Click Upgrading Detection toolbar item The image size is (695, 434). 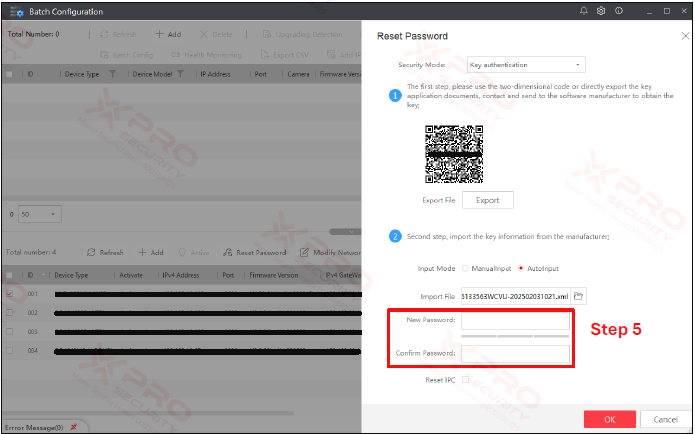click(302, 34)
